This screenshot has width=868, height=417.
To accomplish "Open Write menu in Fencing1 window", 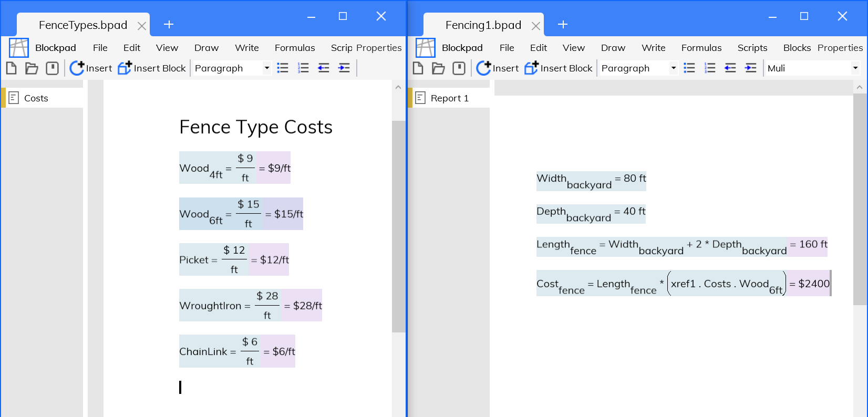I will [654, 48].
